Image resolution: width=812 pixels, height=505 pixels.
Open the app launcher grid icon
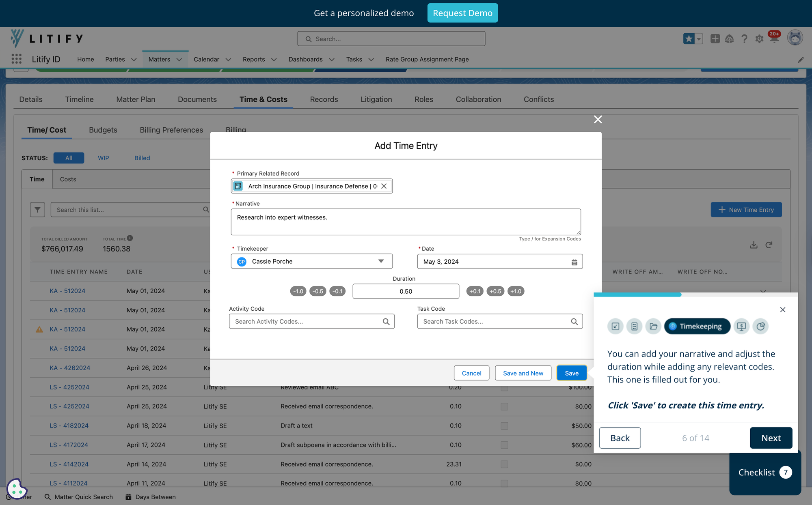tap(17, 59)
